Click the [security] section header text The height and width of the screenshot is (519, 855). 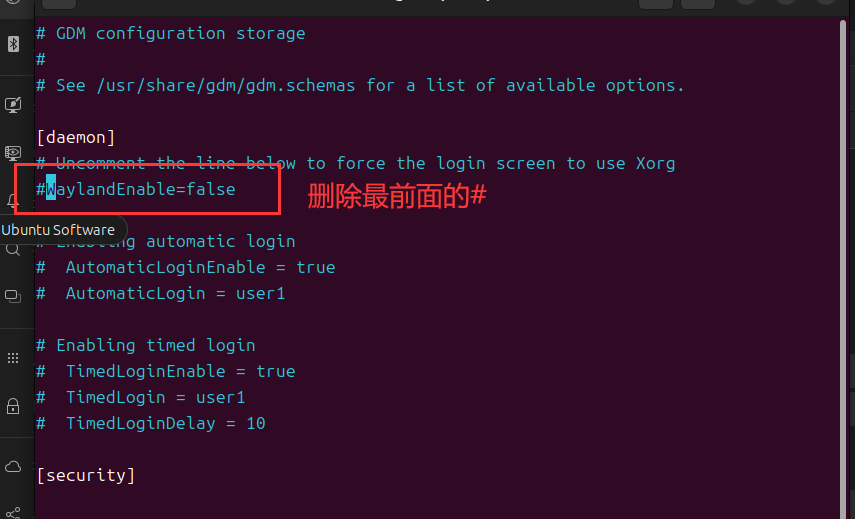[x=86, y=475]
